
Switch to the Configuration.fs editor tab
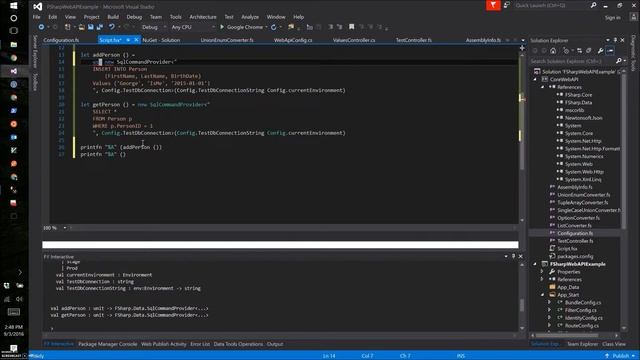coord(61,40)
